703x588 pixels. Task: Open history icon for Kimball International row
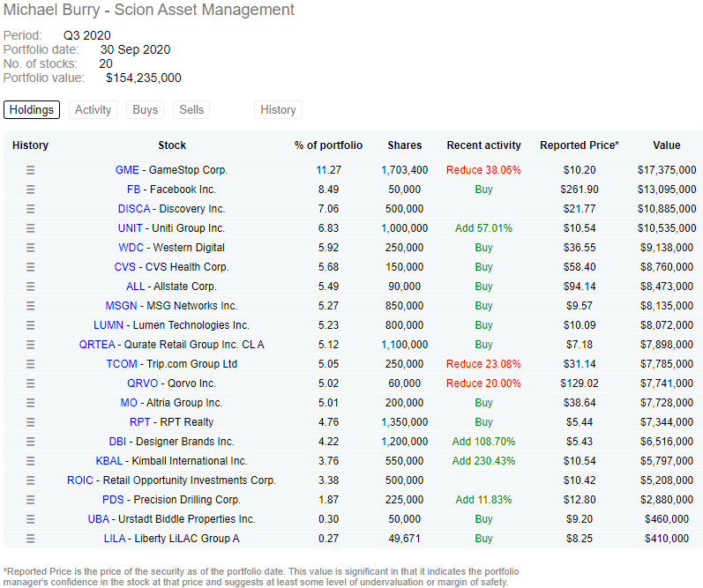point(30,461)
